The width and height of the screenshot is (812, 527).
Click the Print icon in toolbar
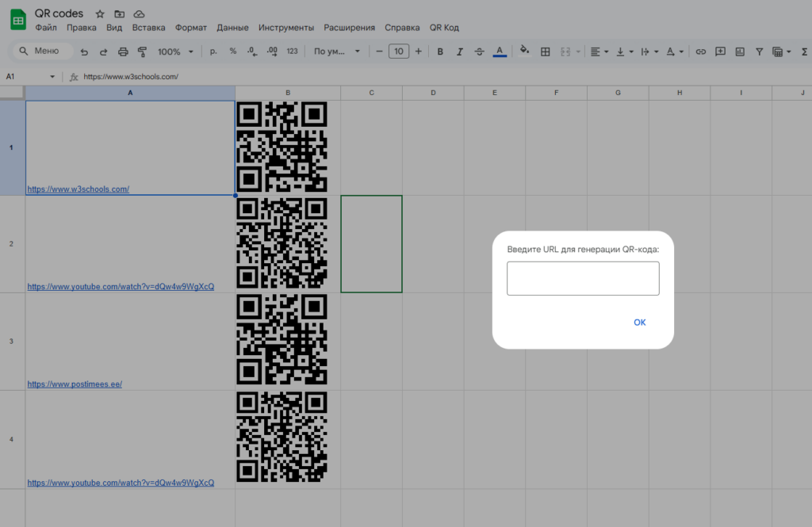tap(123, 52)
